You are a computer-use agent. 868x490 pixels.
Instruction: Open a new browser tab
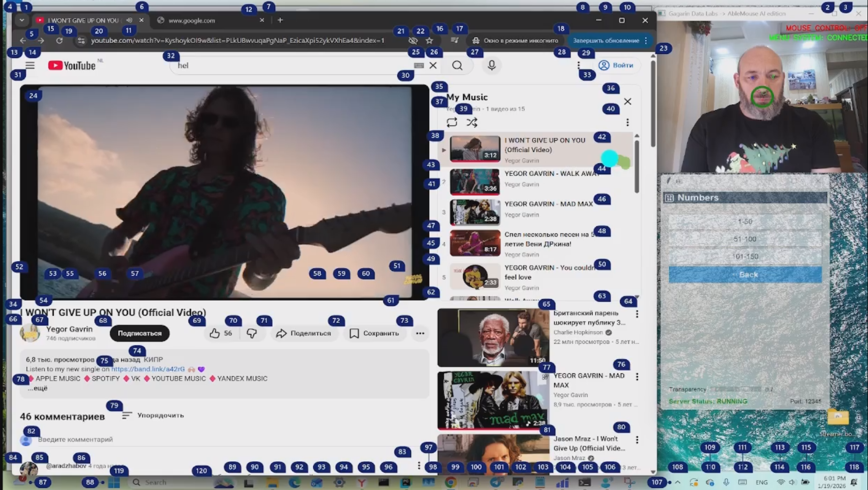click(x=280, y=20)
